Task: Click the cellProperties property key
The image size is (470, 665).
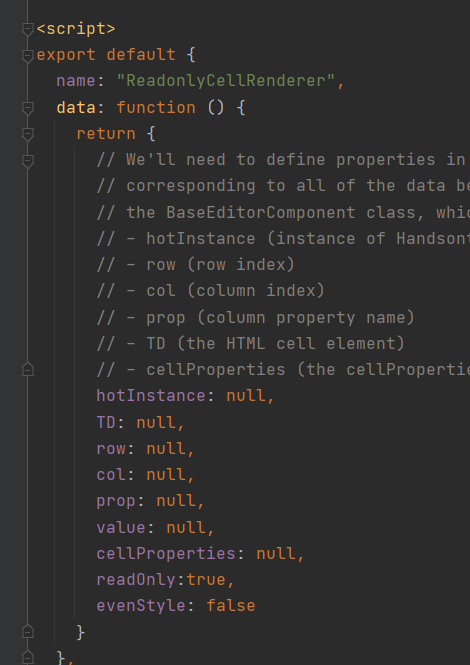Action: 166,553
